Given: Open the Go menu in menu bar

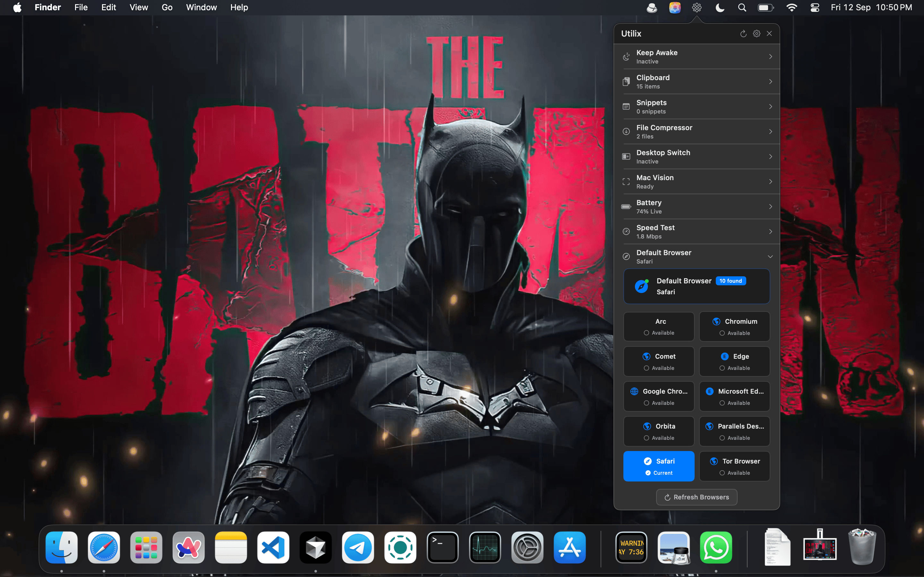Looking at the screenshot, I should 167,8.
